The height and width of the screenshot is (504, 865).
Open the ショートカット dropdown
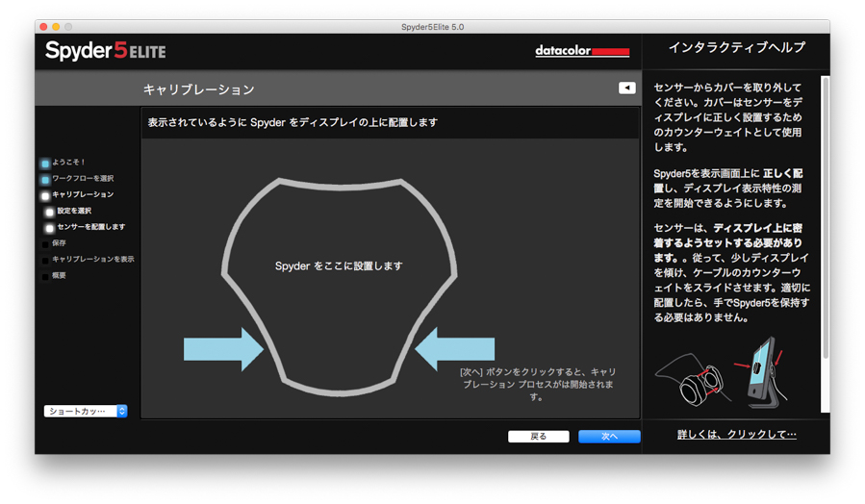pos(86,411)
